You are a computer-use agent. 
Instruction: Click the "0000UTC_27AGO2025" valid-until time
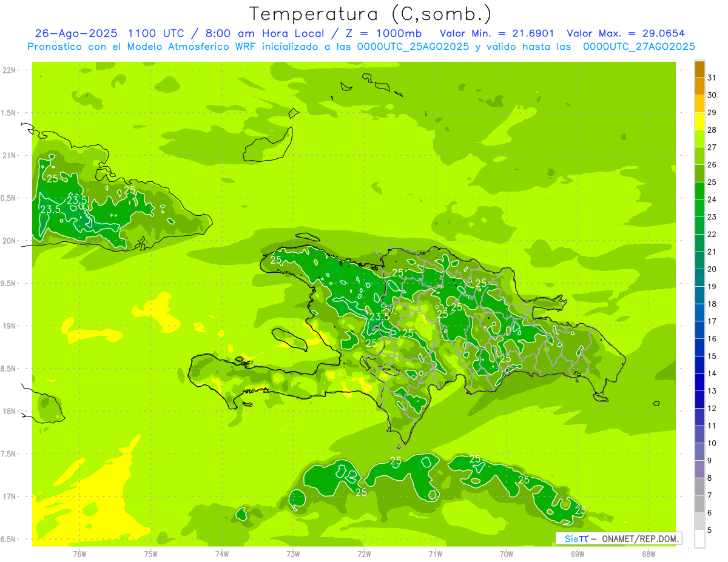coord(639,47)
